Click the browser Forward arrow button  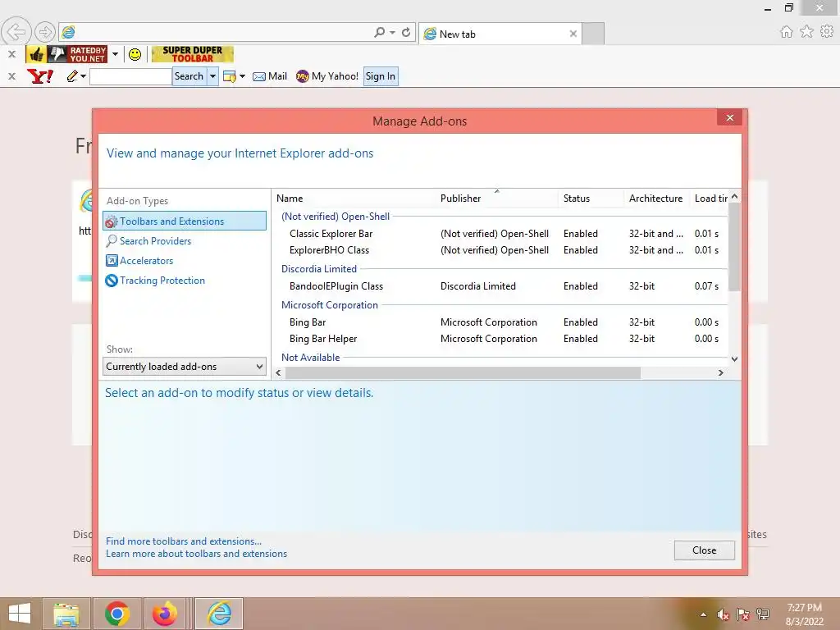pyautogui.click(x=45, y=33)
